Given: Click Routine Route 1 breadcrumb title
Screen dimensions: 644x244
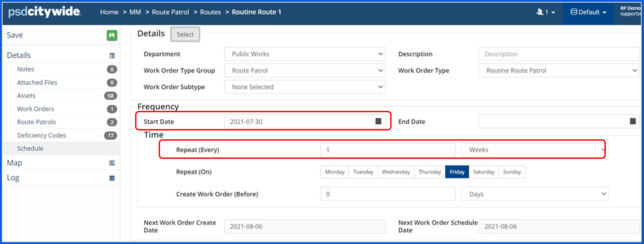Looking at the screenshot, I should pyautogui.click(x=256, y=12).
